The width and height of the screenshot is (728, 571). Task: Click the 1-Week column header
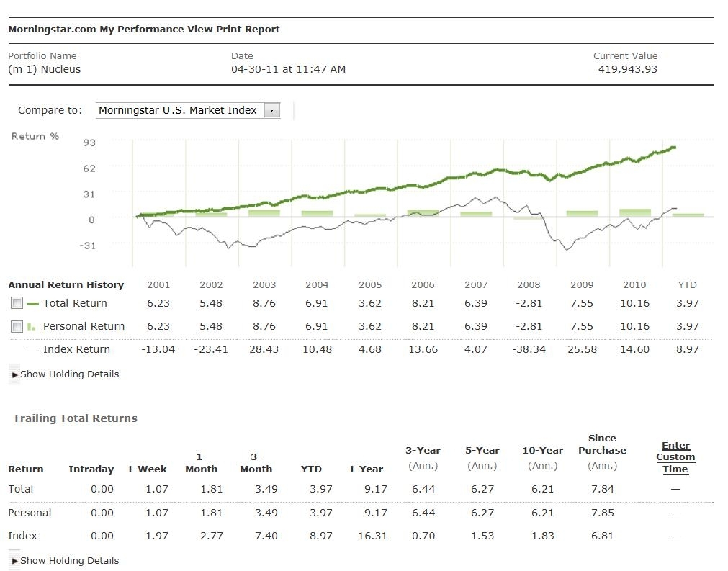pyautogui.click(x=147, y=469)
